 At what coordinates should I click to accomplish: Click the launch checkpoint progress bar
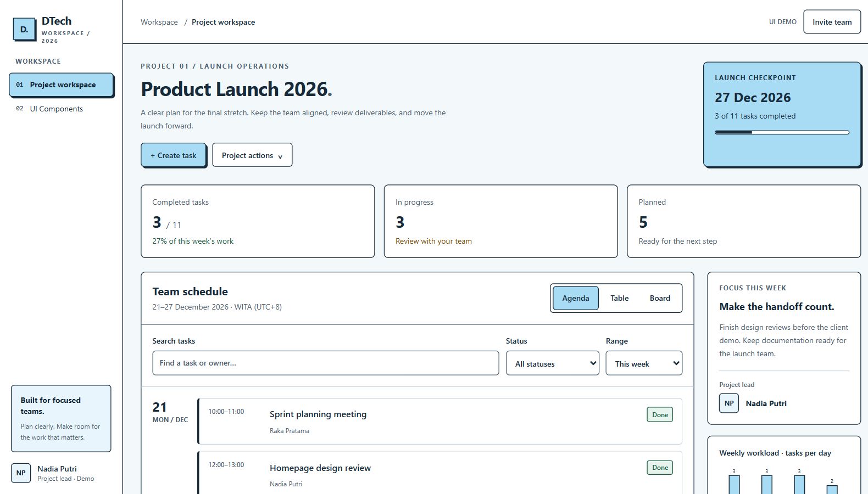782,132
